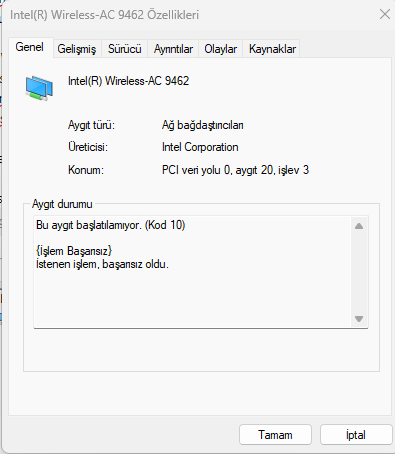Click the network adapter device icon
The height and width of the screenshot is (454, 395).
(39, 88)
